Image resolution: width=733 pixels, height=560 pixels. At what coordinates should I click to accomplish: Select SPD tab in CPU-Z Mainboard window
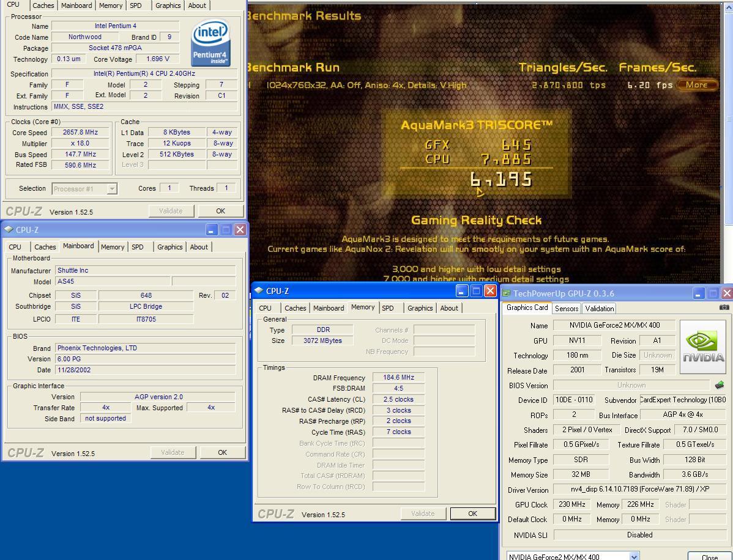[x=138, y=246]
